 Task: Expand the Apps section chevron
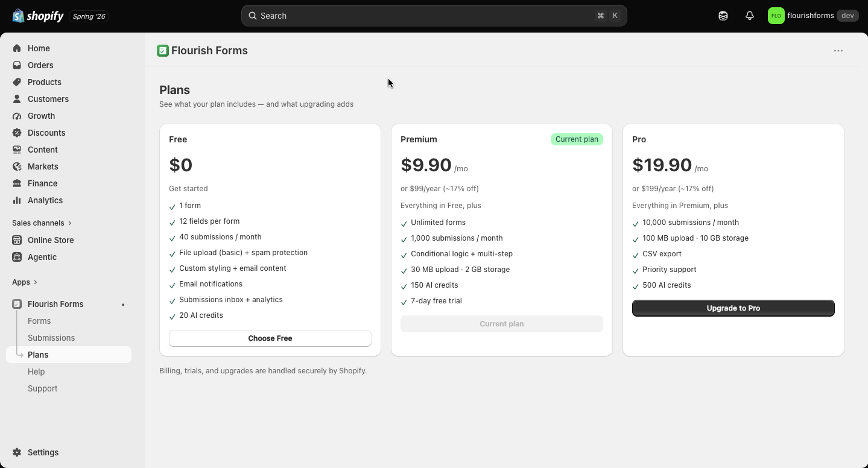[36, 282]
